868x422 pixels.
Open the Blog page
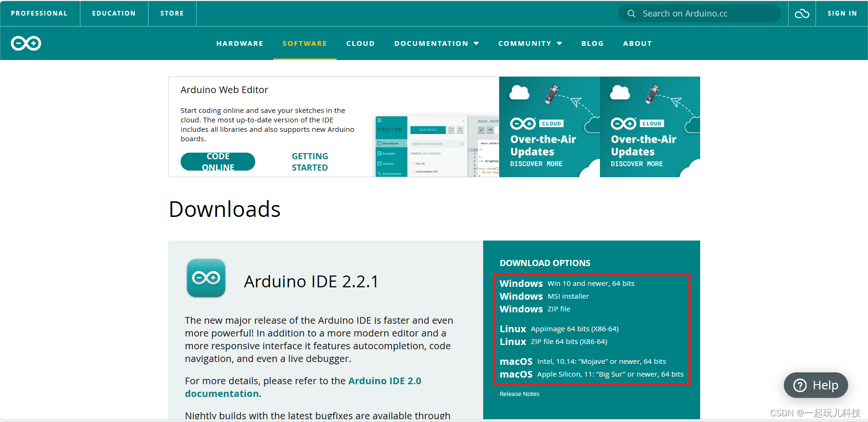pyautogui.click(x=592, y=43)
